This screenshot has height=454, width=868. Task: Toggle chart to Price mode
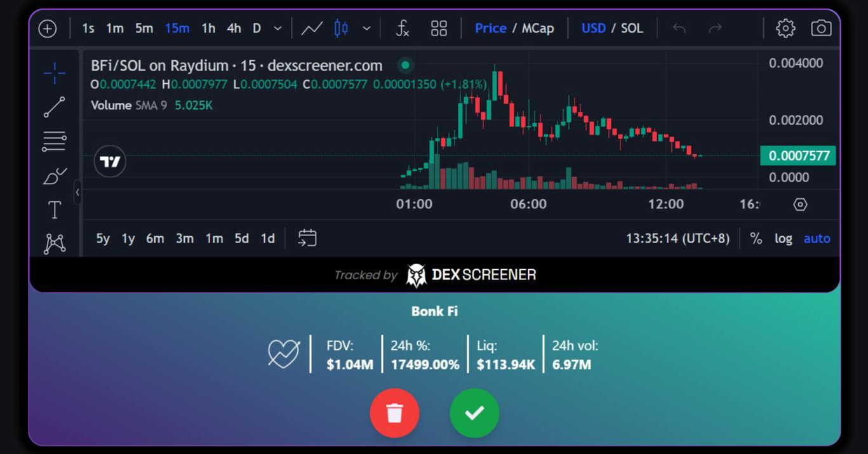pos(491,29)
